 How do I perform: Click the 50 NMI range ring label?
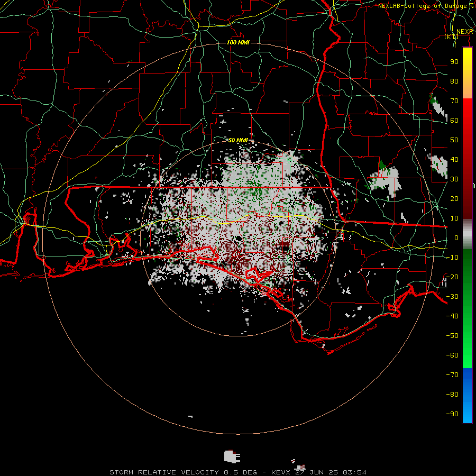tap(238, 140)
